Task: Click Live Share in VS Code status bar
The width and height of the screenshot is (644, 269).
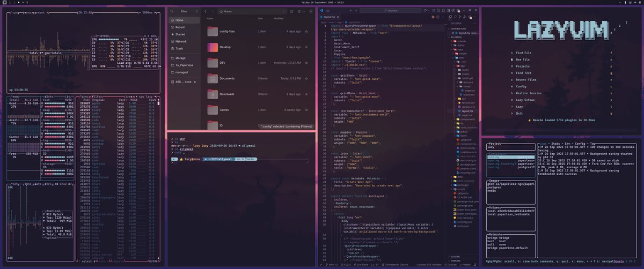Action: [361, 265]
